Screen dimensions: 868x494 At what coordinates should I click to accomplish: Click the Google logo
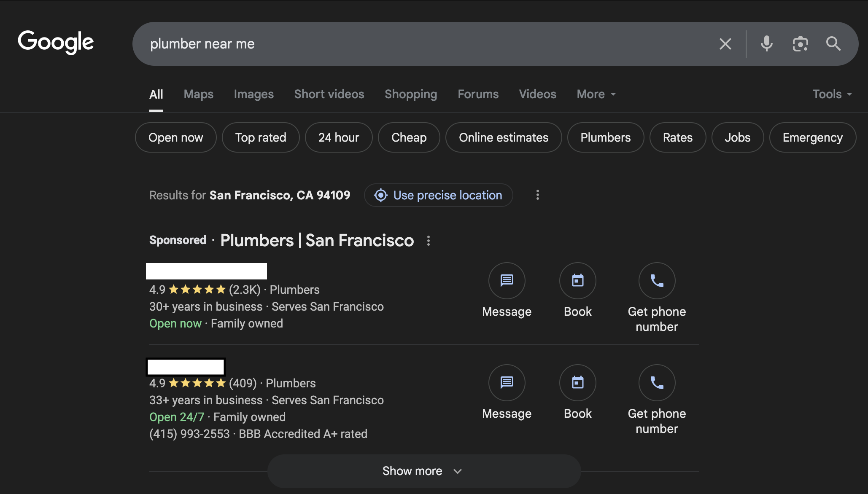pyautogui.click(x=55, y=42)
